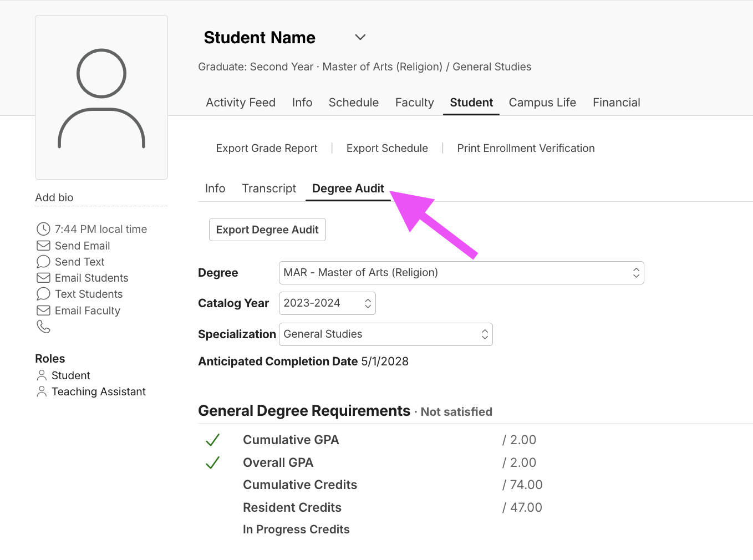Image resolution: width=753 pixels, height=560 pixels.
Task: Click the Graduate: Second Year program line
Action: pyautogui.click(x=364, y=67)
